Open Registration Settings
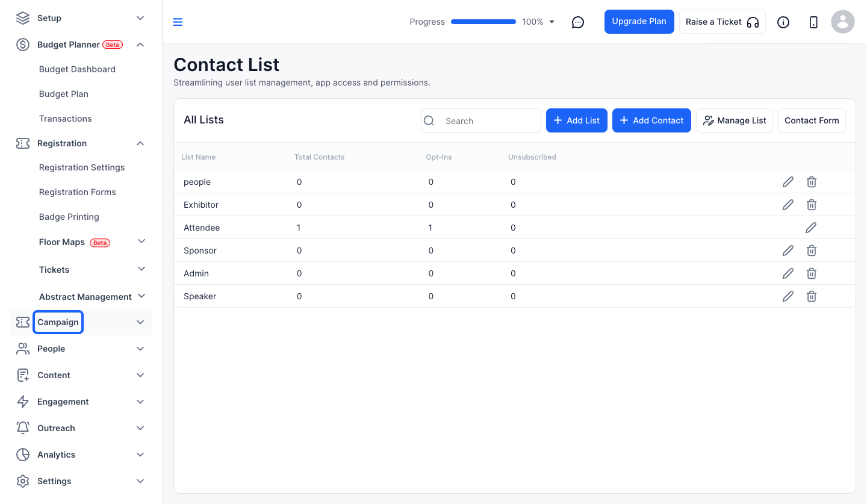The image size is (867, 504). (82, 167)
